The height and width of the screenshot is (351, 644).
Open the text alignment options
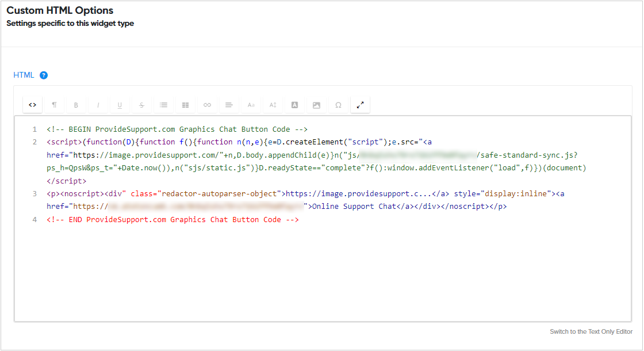pyautogui.click(x=229, y=104)
